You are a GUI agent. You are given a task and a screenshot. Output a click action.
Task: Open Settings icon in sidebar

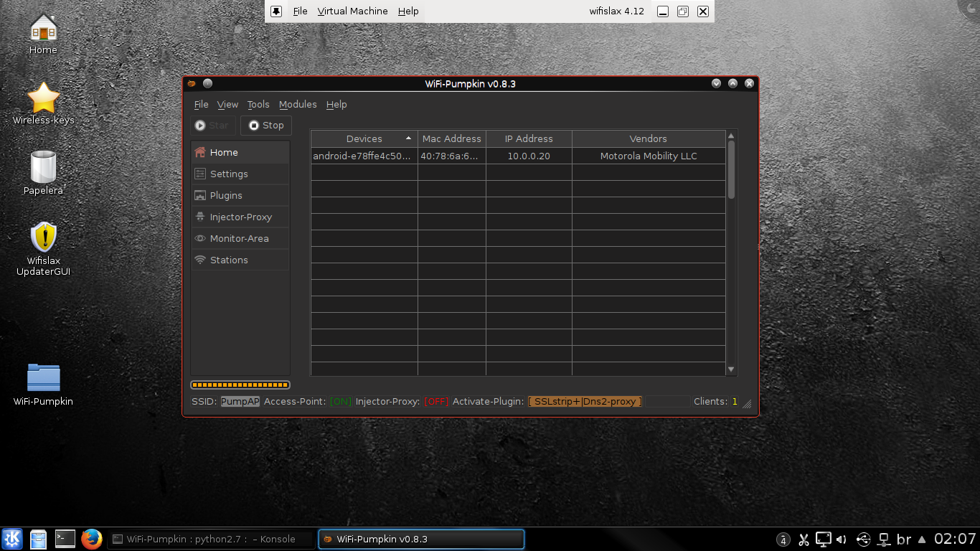[x=200, y=174]
